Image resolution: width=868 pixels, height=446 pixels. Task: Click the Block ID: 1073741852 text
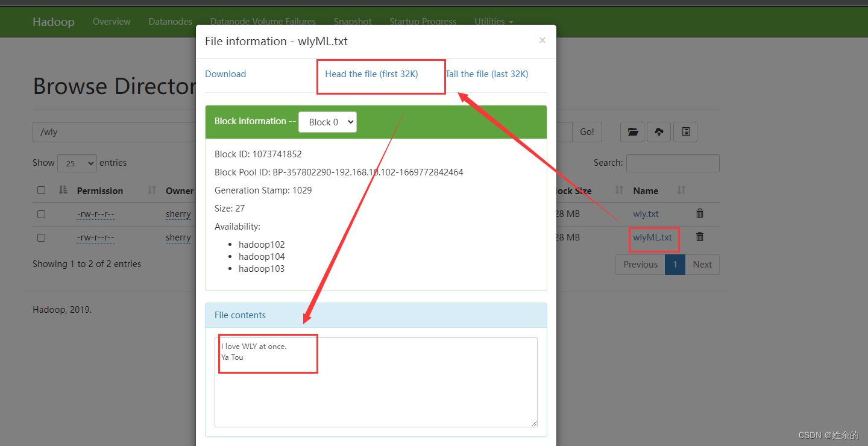[x=258, y=154]
